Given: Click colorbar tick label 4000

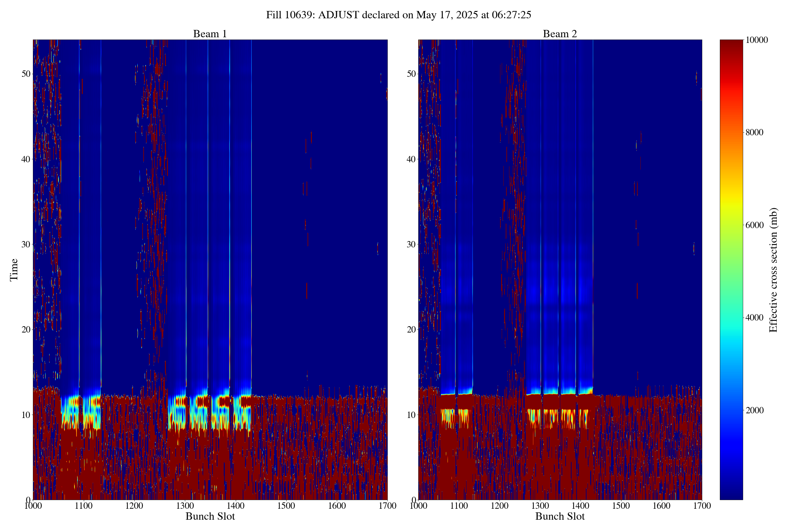Looking at the screenshot, I should coord(754,318).
